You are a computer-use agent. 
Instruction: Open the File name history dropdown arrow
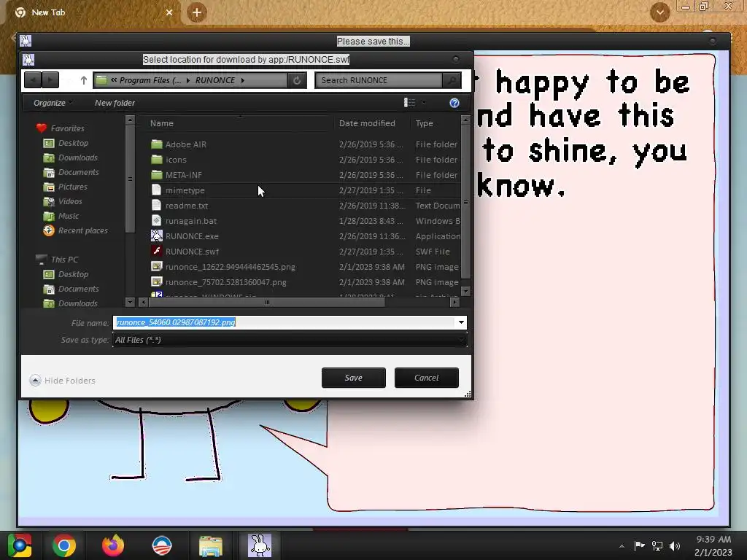click(x=461, y=322)
